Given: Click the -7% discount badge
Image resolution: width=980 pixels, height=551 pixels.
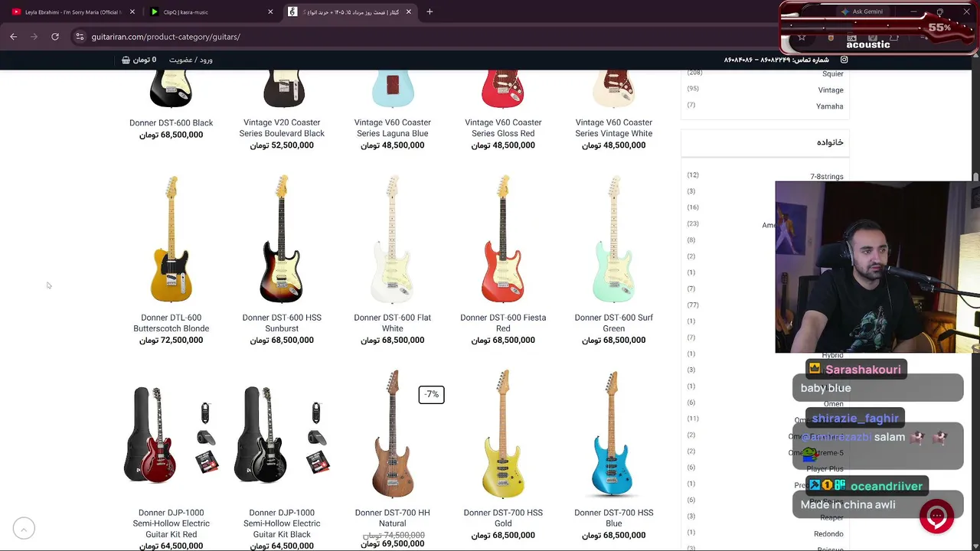Looking at the screenshot, I should point(431,395).
